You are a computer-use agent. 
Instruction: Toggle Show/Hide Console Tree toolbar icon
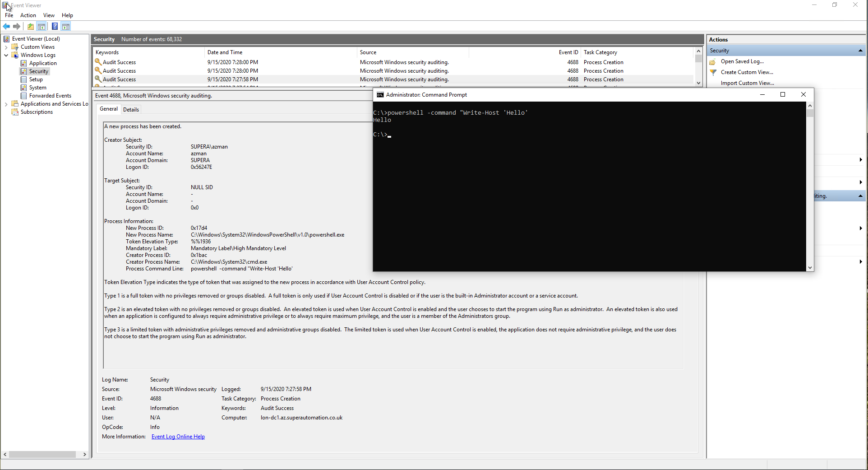pyautogui.click(x=42, y=26)
